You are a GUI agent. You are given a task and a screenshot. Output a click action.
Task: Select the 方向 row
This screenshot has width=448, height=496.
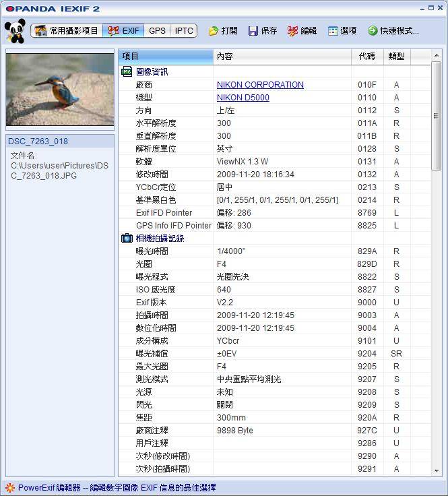(275, 110)
